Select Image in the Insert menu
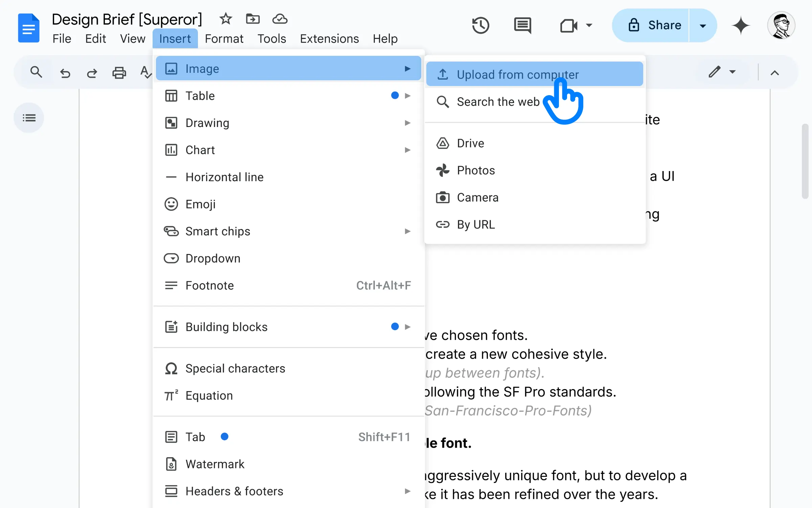Viewport: 812px width, 508px height. 289,68
